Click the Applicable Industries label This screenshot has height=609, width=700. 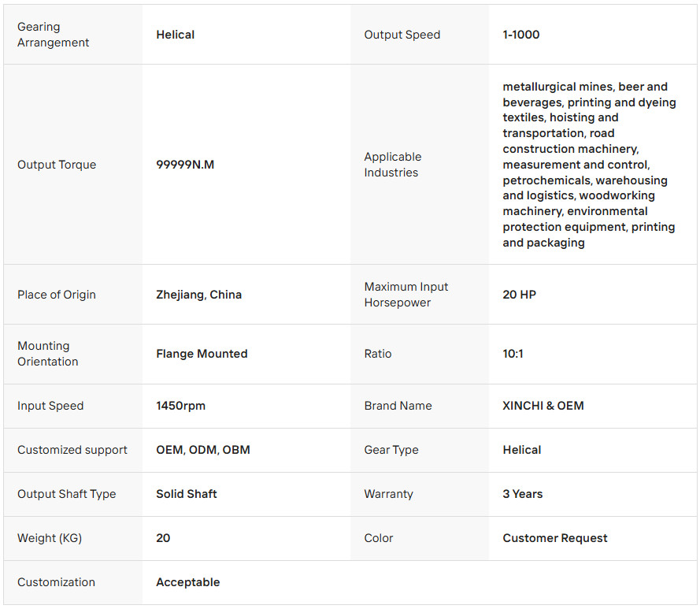[393, 165]
